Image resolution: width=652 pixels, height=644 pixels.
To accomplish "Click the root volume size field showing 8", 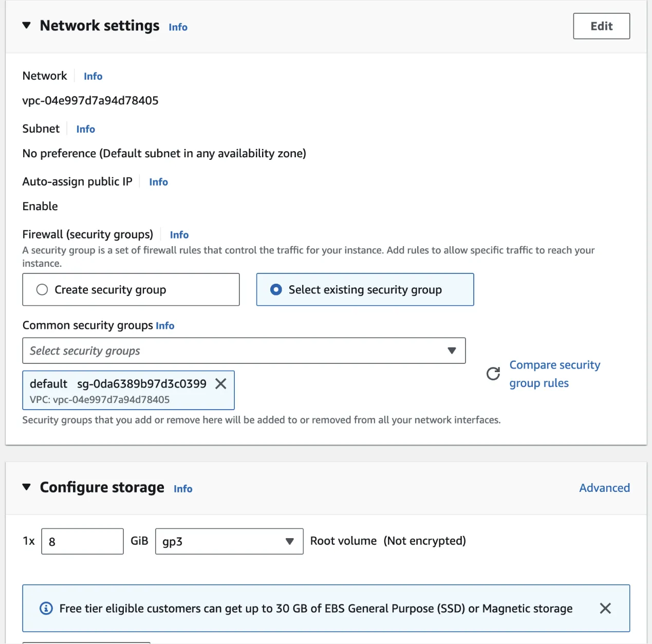I will [82, 541].
